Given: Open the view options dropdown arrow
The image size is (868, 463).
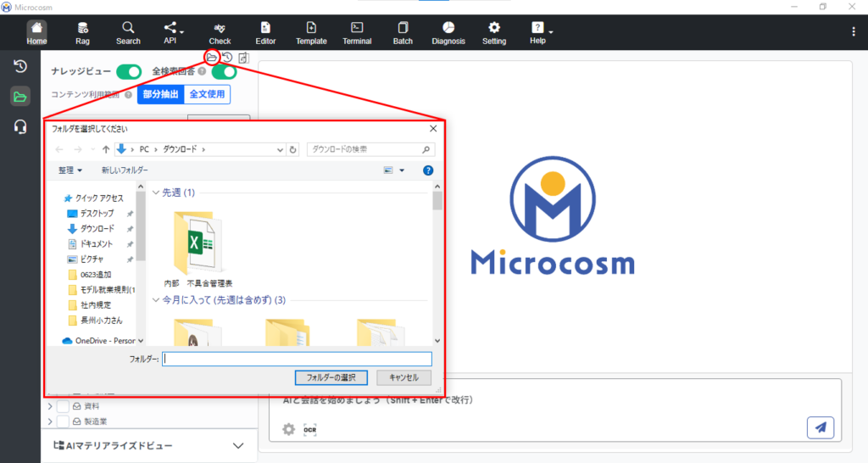Looking at the screenshot, I should (402, 170).
